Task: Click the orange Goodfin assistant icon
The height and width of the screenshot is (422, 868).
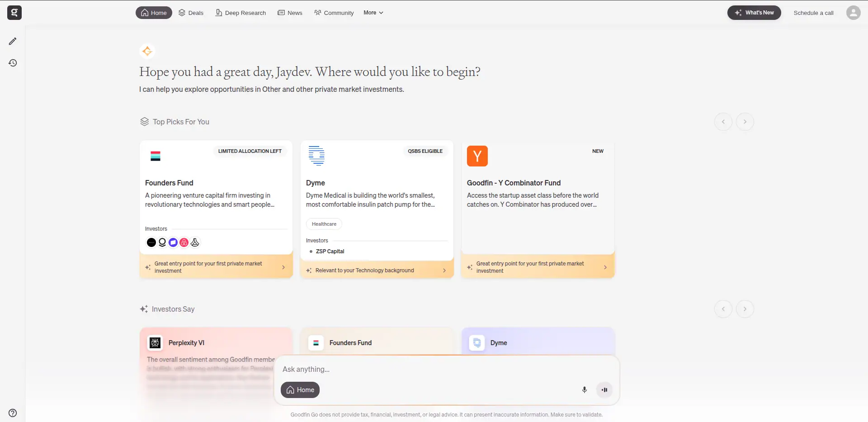Action: click(147, 51)
